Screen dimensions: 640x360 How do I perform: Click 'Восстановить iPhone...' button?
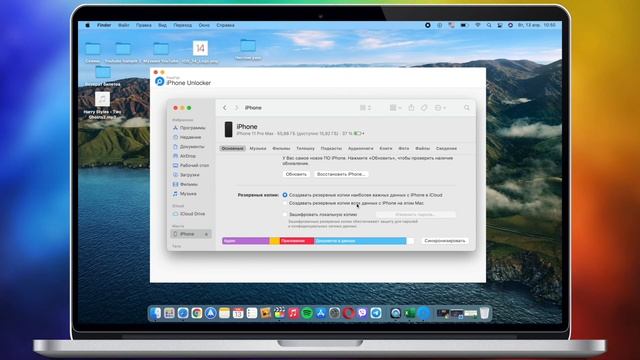[x=341, y=174]
